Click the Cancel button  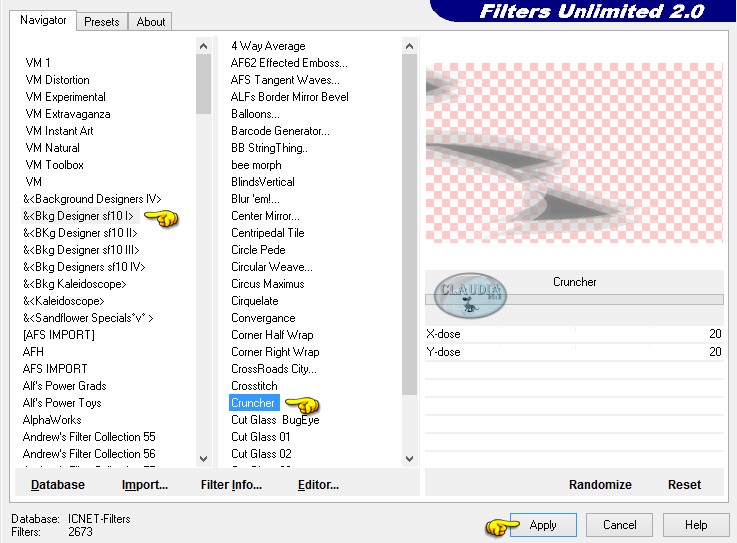point(619,525)
